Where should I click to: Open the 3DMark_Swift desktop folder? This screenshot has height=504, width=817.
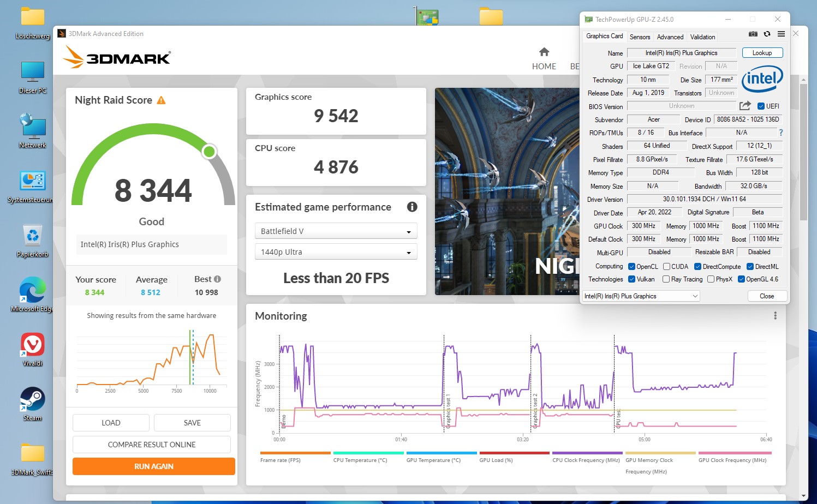click(x=33, y=459)
